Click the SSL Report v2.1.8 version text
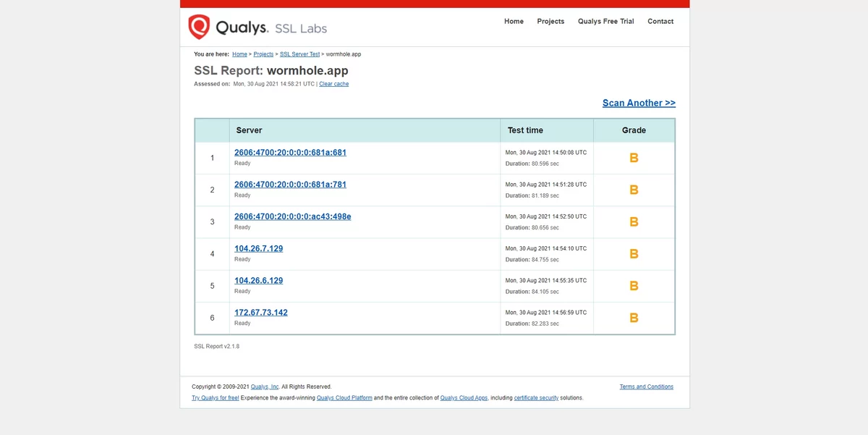The image size is (868, 435). click(x=216, y=347)
